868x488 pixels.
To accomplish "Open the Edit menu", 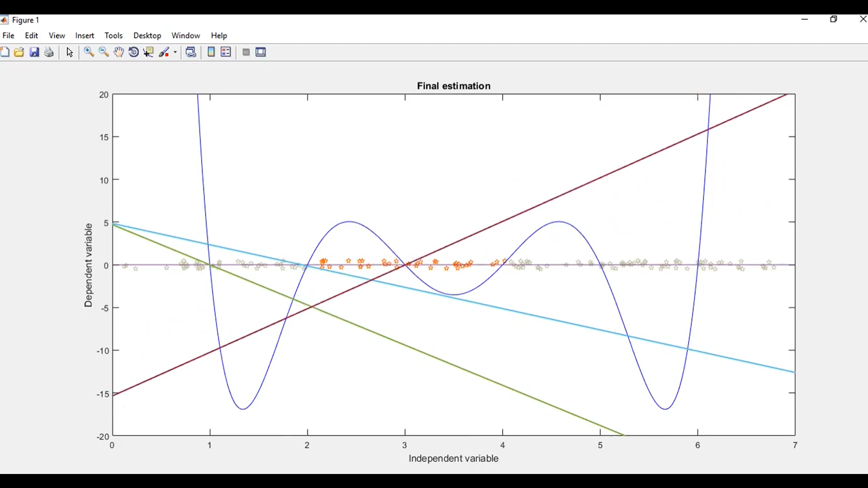I will tap(32, 36).
